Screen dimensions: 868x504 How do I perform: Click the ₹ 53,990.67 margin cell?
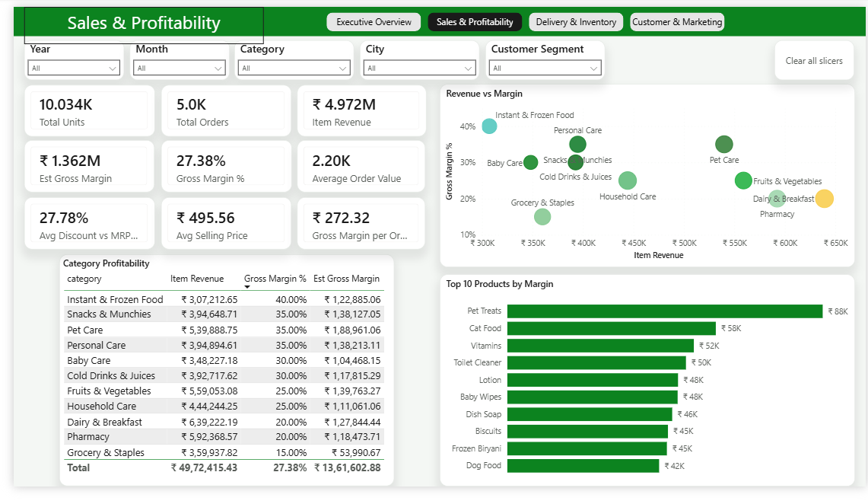click(356, 452)
